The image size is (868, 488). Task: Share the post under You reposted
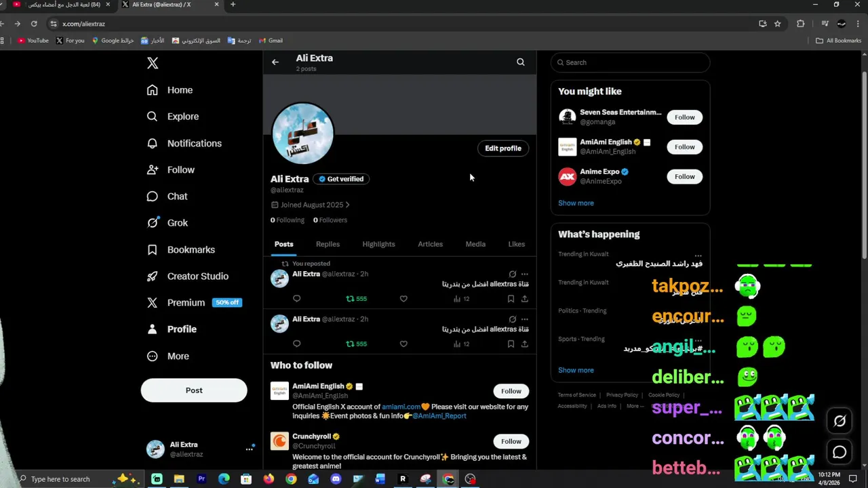[525, 299]
